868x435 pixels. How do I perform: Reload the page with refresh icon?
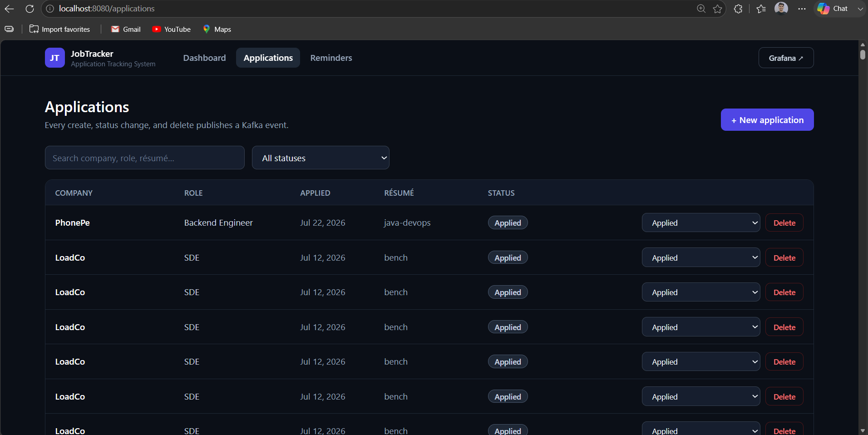(30, 9)
